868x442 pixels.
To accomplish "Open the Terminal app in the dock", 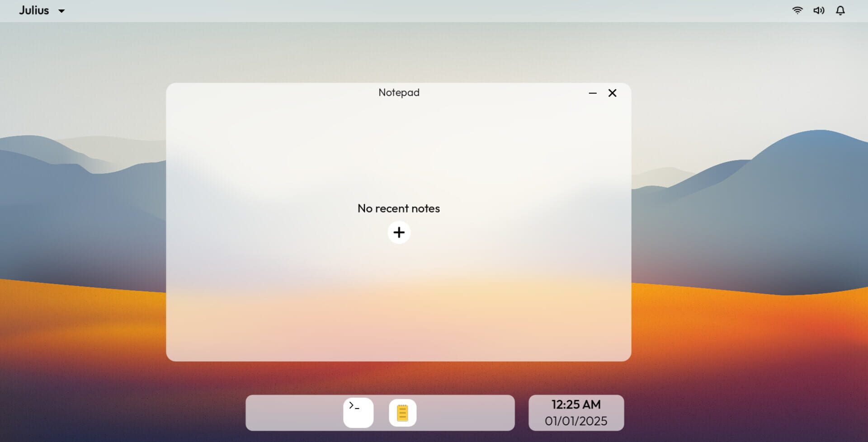I will 358,413.
